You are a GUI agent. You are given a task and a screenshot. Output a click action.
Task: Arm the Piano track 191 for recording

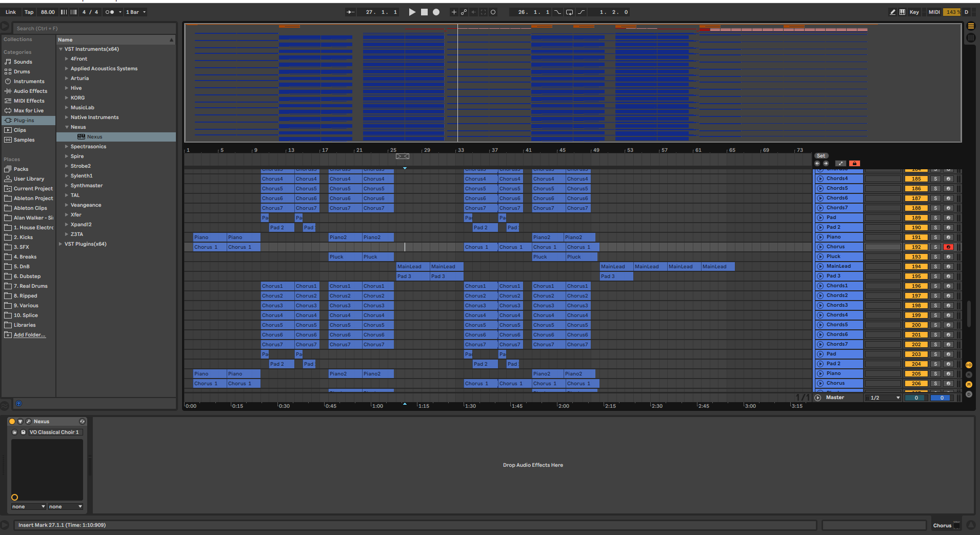click(x=948, y=237)
